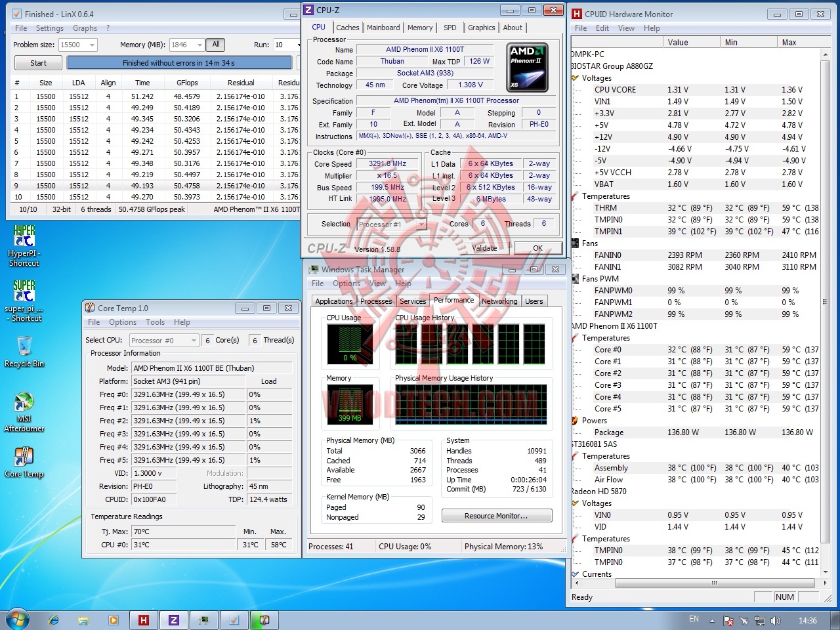Open Internet Explorer from the taskbar
Viewport: 840px width, 630px height.
point(54,619)
